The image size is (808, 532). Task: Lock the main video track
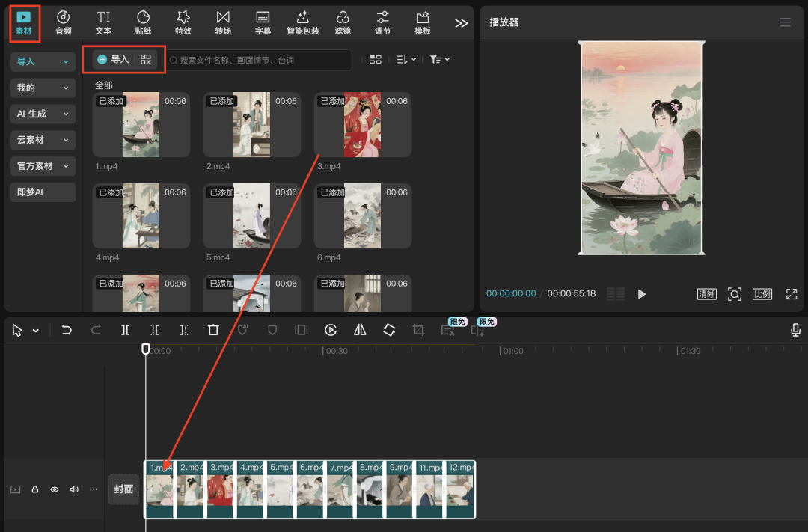[35, 489]
